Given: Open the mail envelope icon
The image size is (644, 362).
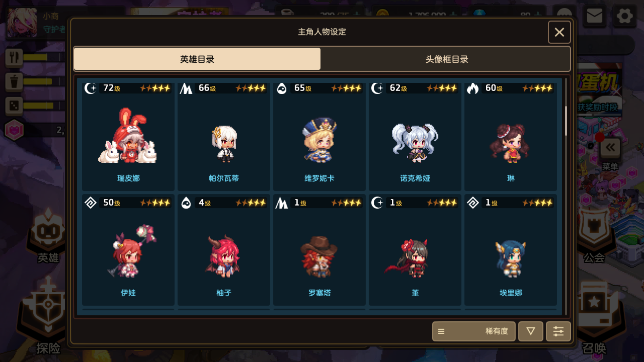Looking at the screenshot, I should pyautogui.click(x=594, y=16).
